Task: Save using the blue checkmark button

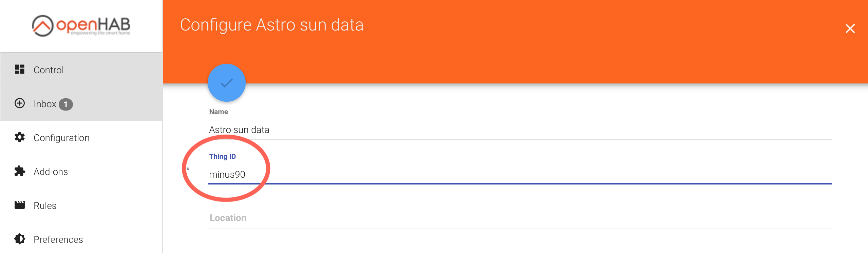Action: click(226, 83)
